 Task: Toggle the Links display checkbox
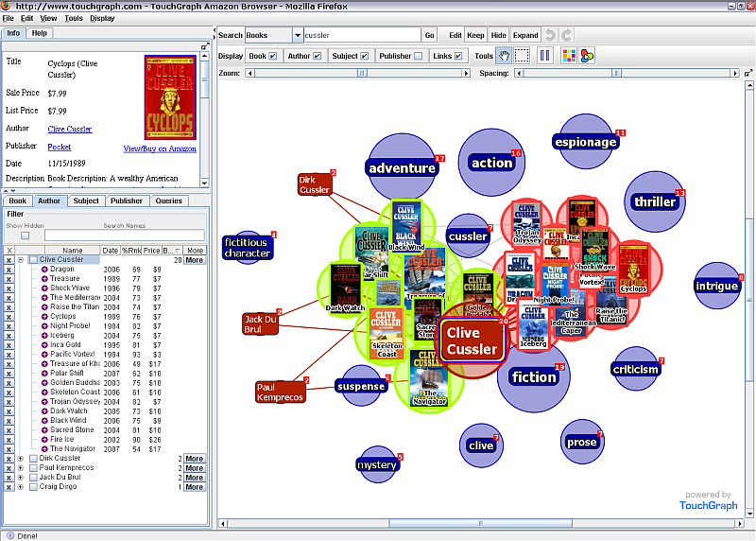(x=458, y=56)
